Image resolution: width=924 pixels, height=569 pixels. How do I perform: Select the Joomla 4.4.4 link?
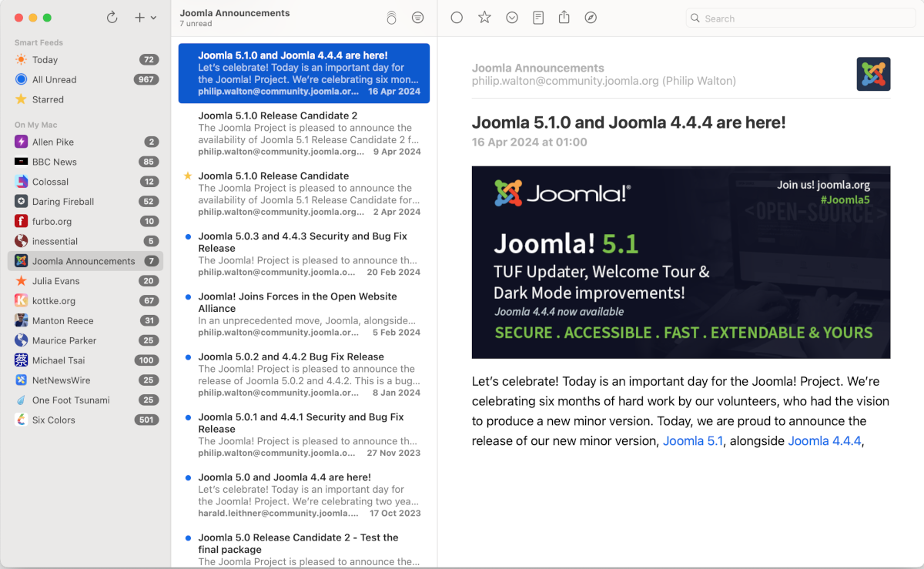click(x=824, y=441)
